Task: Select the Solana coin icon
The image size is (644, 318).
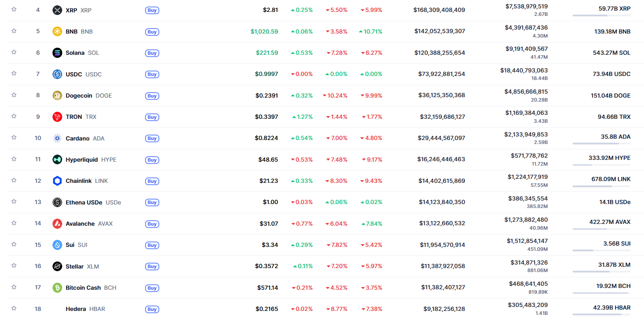Action: (x=57, y=53)
